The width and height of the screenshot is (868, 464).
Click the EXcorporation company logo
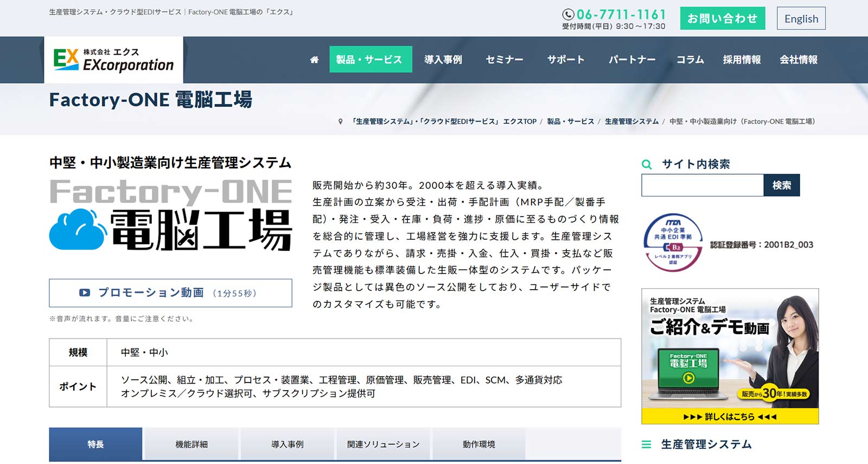pos(113,60)
